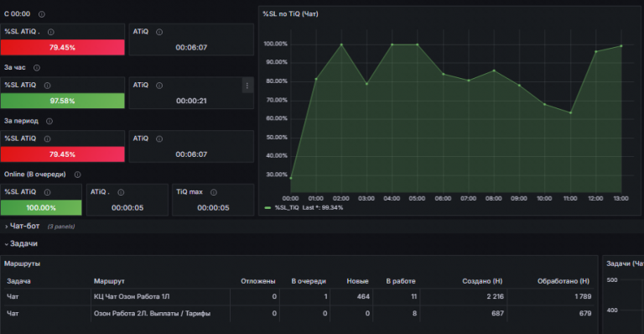Click info icon next to 'С 00:00' heading
Screen dimensions: 644x334
point(41,14)
